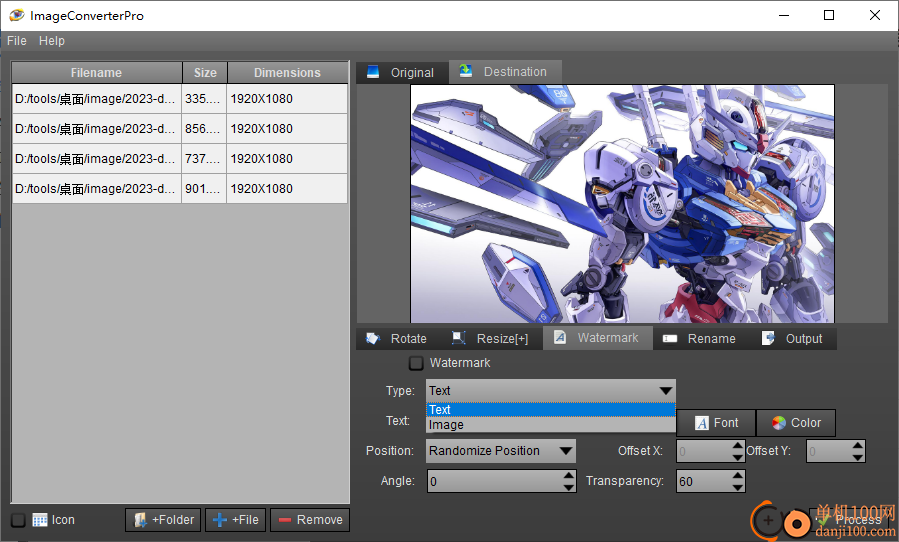The image size is (899, 542).
Task: Open the Color picker button
Action: [796, 423]
